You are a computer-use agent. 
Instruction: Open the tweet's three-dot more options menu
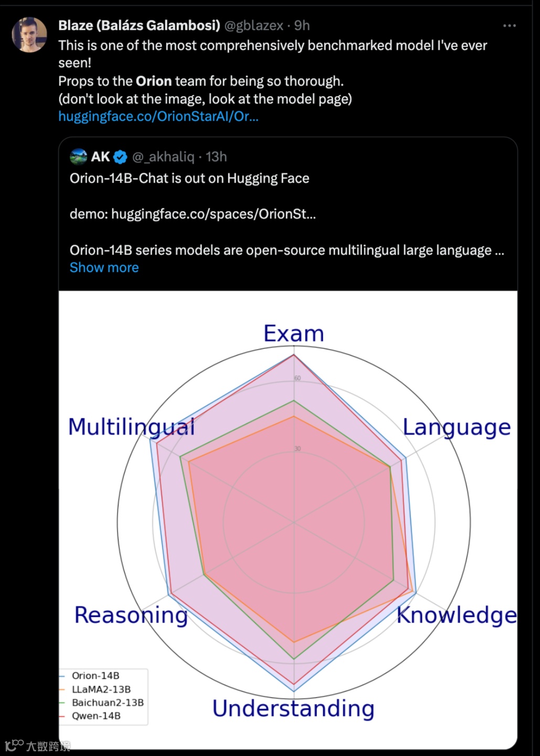[509, 26]
